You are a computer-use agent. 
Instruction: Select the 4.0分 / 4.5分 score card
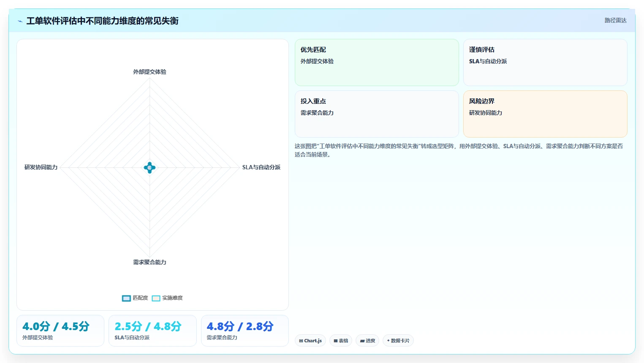pos(60,330)
